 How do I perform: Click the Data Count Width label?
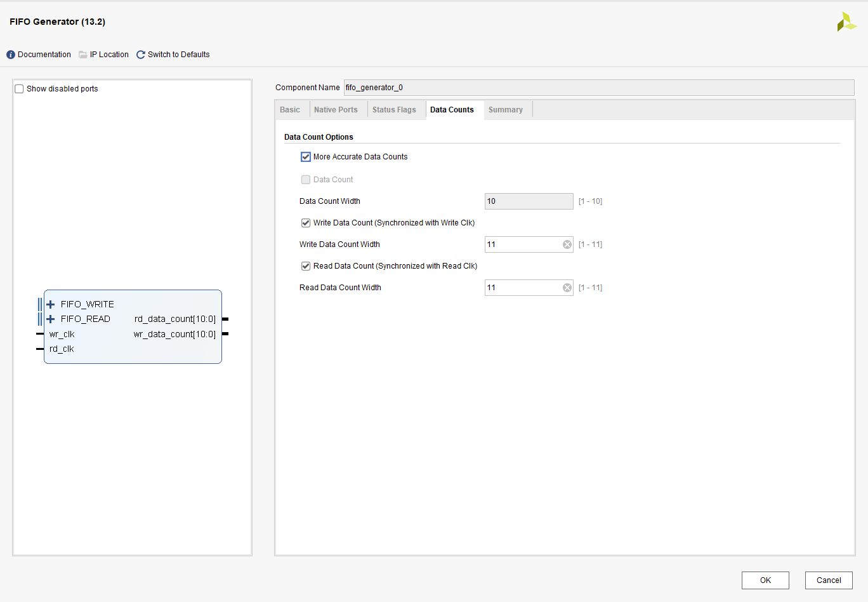(x=330, y=201)
